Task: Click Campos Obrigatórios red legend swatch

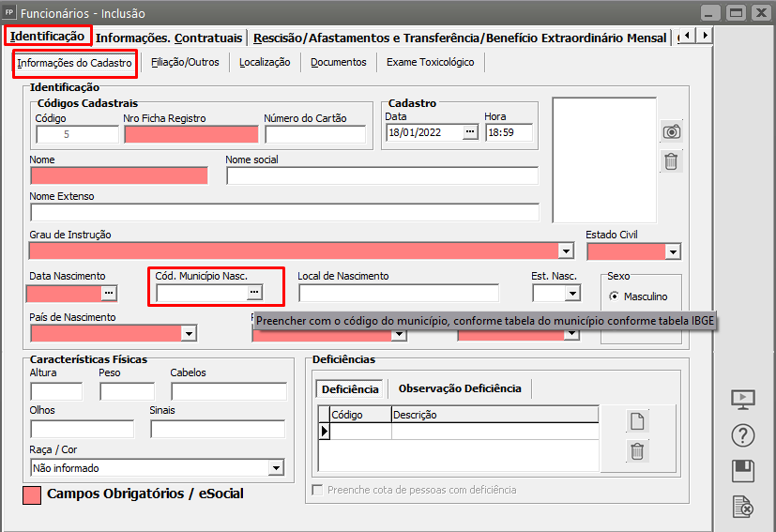Action: click(x=32, y=495)
